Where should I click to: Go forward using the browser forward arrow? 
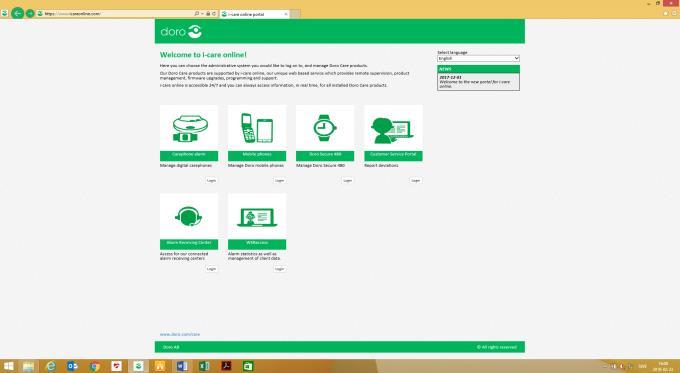(30, 13)
